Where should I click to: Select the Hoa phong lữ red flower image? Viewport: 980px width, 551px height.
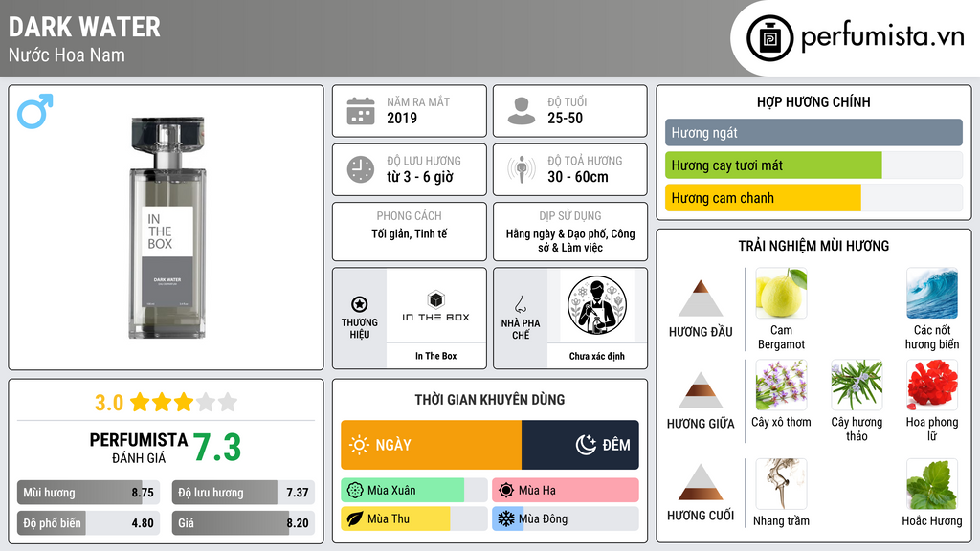click(x=932, y=385)
